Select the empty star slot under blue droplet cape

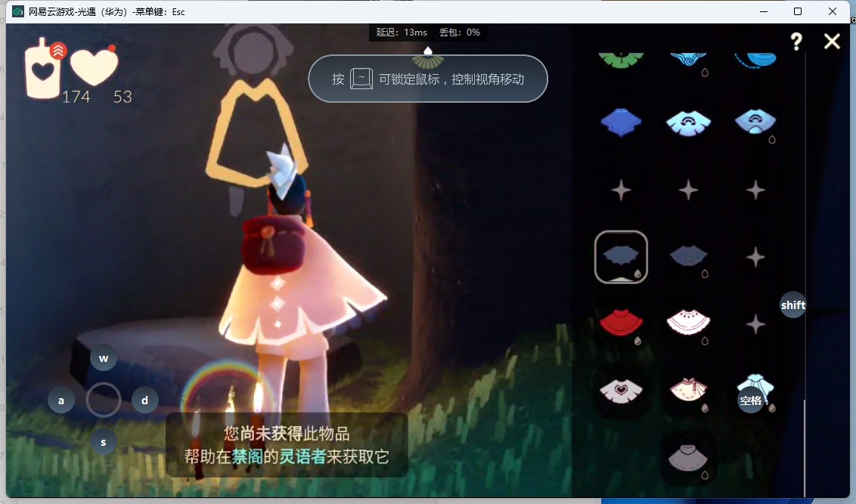tap(755, 190)
